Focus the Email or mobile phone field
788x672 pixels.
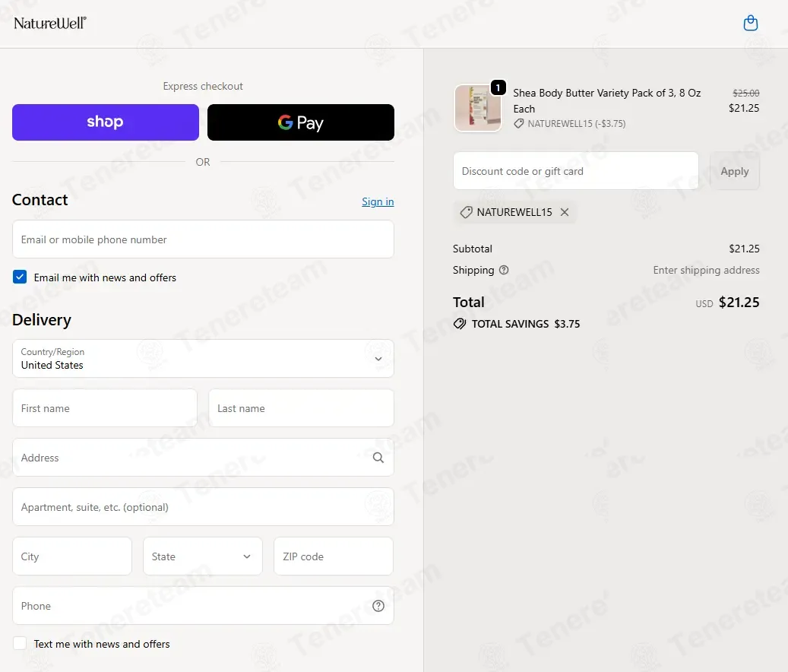pyautogui.click(x=203, y=239)
